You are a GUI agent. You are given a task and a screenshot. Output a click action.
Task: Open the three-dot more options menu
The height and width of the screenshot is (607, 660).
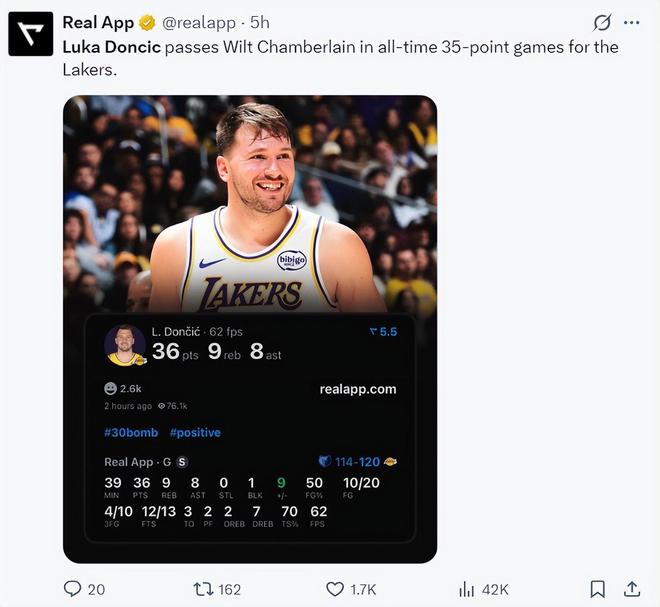coord(631,23)
